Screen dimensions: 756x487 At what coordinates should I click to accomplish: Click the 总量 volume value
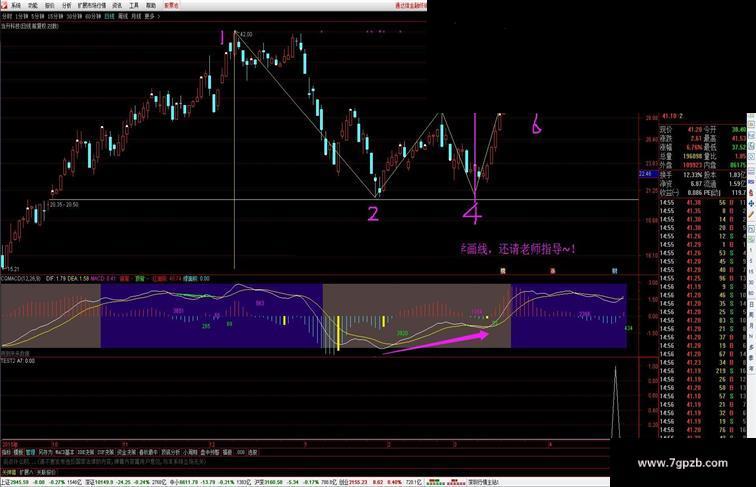[x=692, y=157]
